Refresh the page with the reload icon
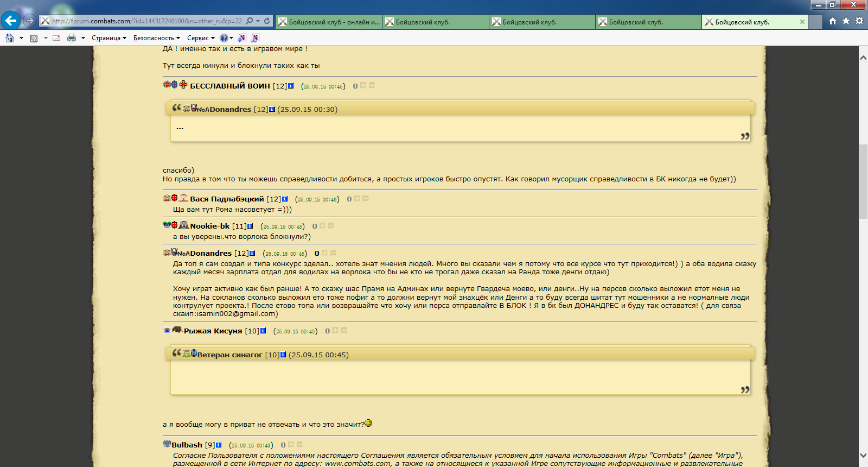 click(x=267, y=21)
